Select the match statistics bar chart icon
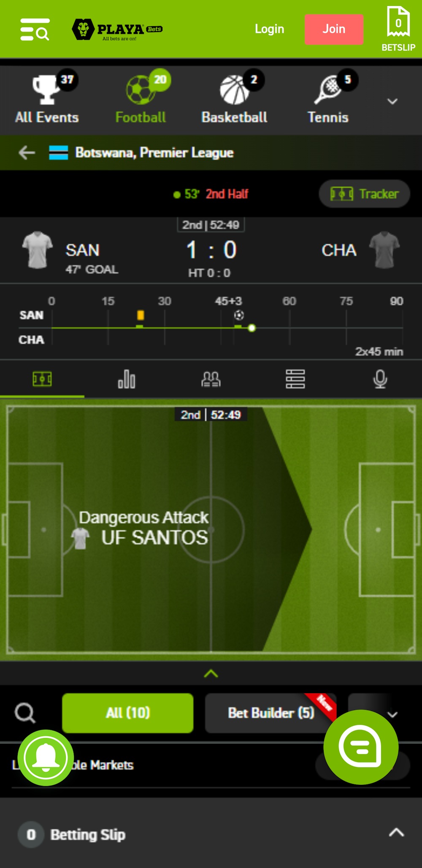 [x=126, y=379]
